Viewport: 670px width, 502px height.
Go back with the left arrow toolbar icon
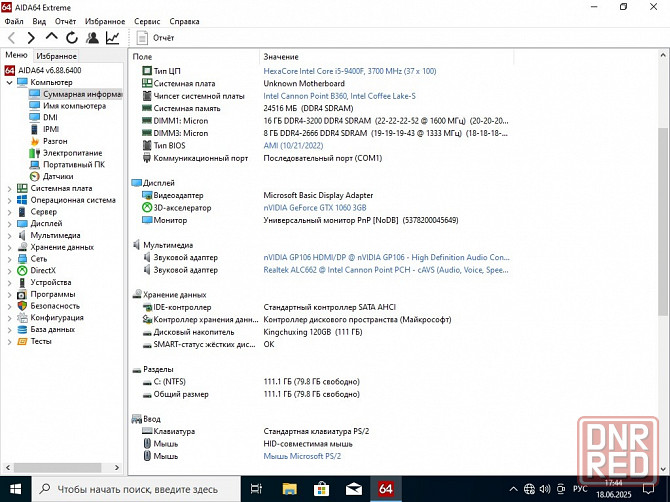click(12, 38)
